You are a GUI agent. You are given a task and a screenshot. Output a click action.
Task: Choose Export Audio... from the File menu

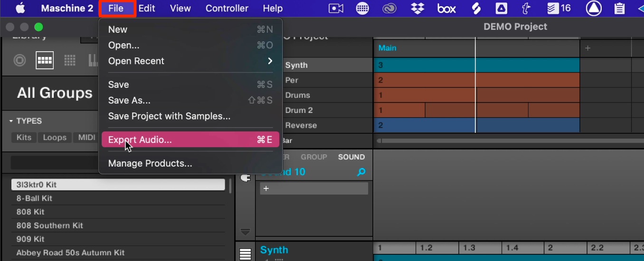190,140
